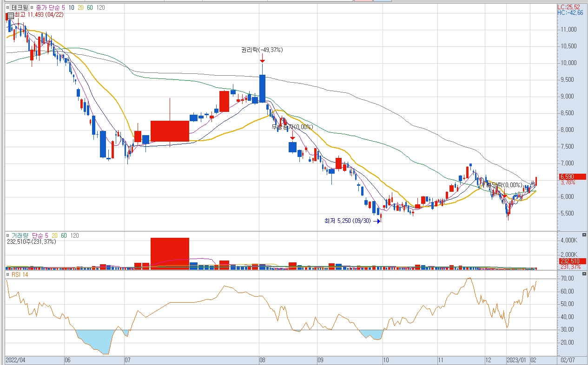The image size is (588, 365).
Task: Click the volume 단순 5 MA label
Action: pos(40,236)
